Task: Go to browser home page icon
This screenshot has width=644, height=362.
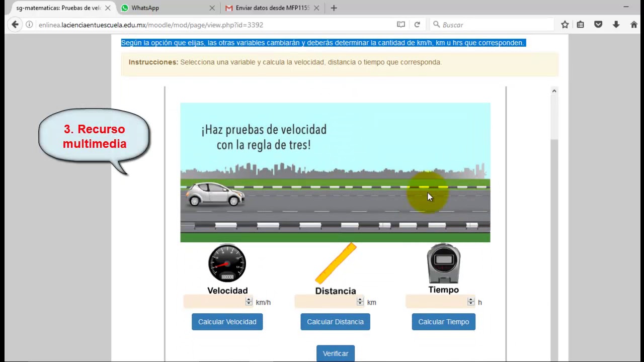Action: (634, 25)
